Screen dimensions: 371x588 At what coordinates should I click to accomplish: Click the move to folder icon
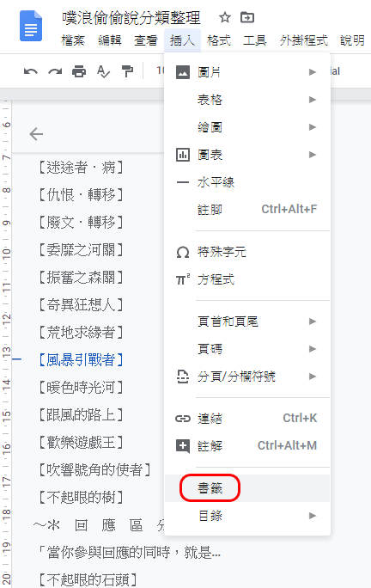pyautogui.click(x=247, y=17)
